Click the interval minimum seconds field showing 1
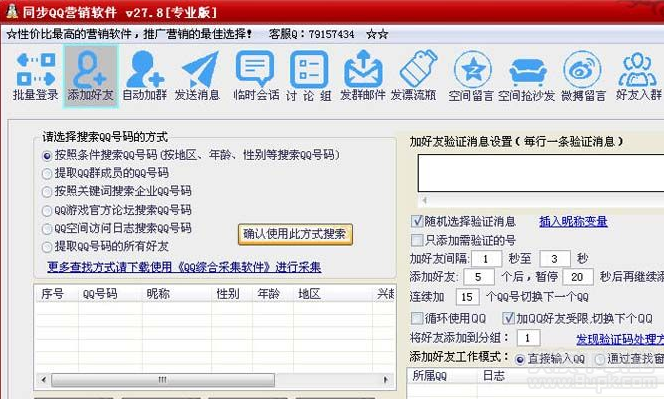The image size is (664, 399). (x=486, y=258)
